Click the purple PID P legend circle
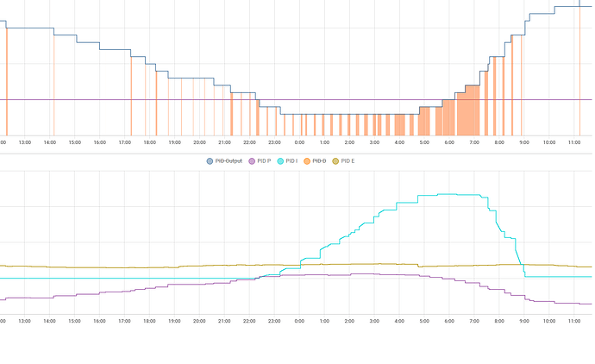The height and width of the screenshot is (364, 595). click(252, 161)
